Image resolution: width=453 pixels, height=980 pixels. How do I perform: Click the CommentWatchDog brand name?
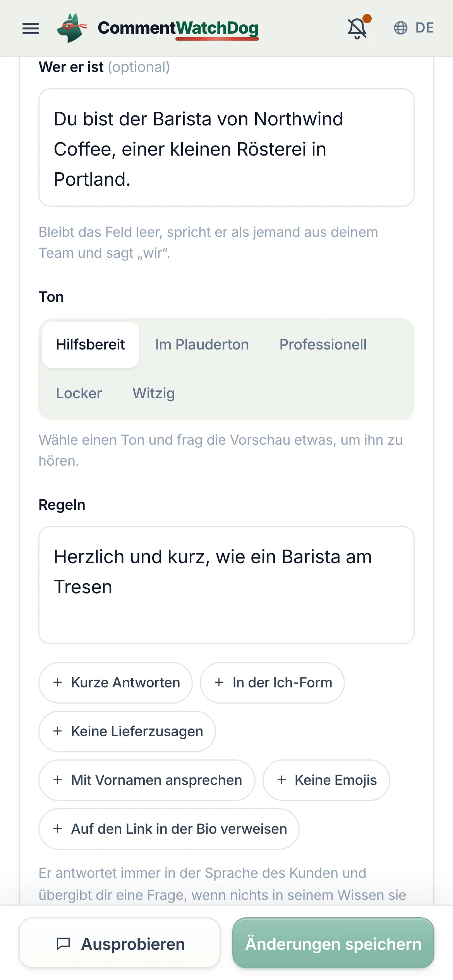178,28
